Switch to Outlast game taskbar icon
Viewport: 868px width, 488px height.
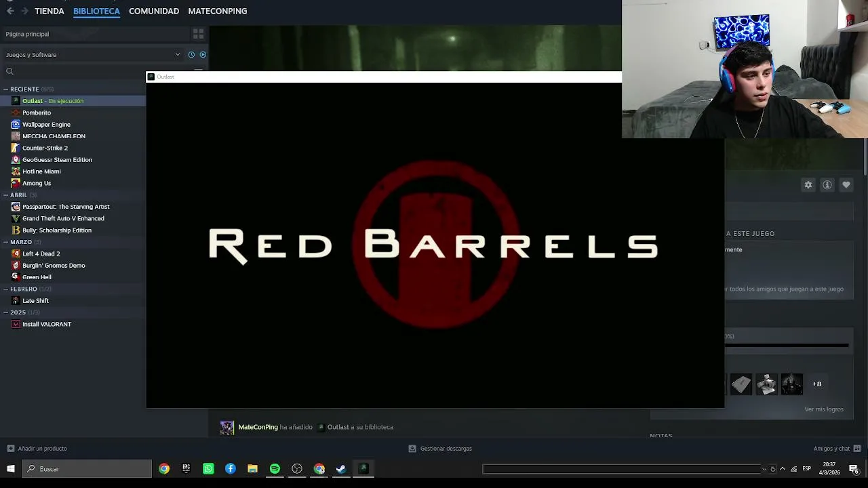pyautogui.click(x=363, y=468)
